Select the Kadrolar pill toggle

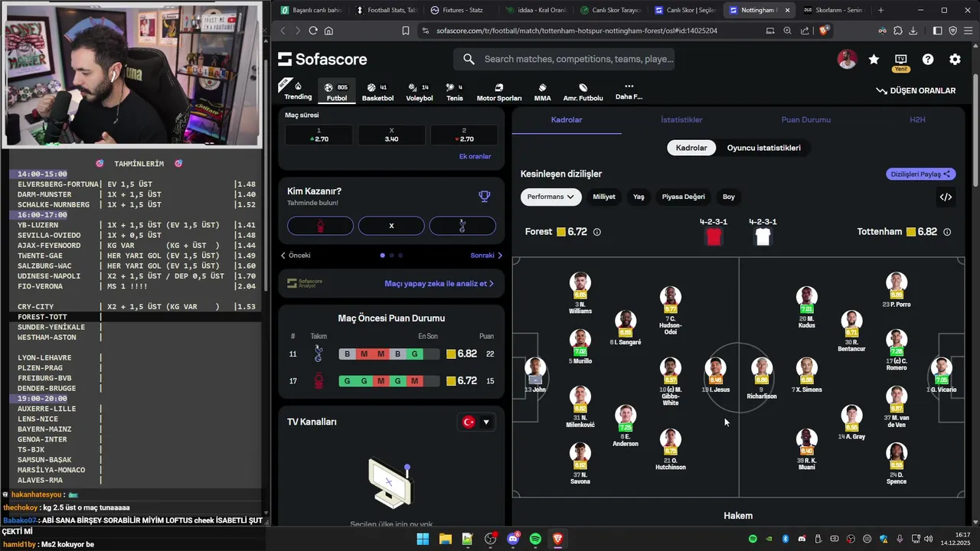tap(691, 148)
